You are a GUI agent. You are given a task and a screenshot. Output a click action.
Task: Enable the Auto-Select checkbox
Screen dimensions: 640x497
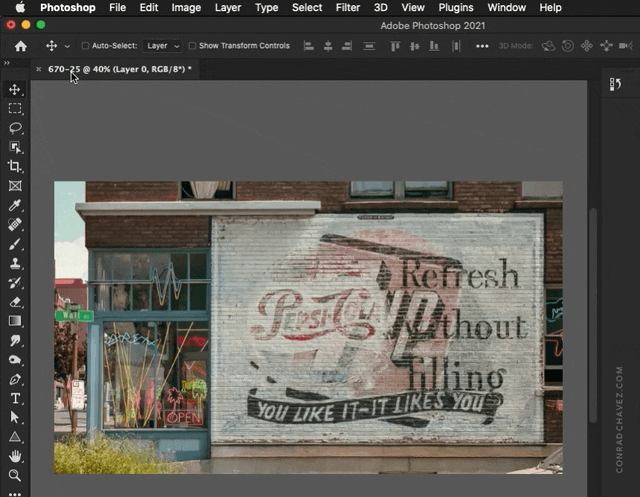click(x=85, y=46)
